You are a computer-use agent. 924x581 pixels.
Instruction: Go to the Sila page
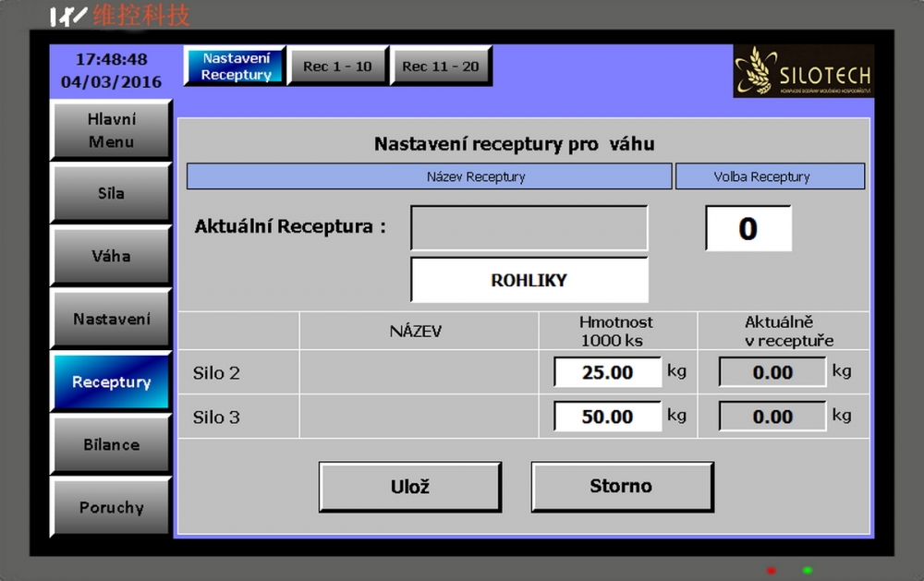[x=111, y=193]
